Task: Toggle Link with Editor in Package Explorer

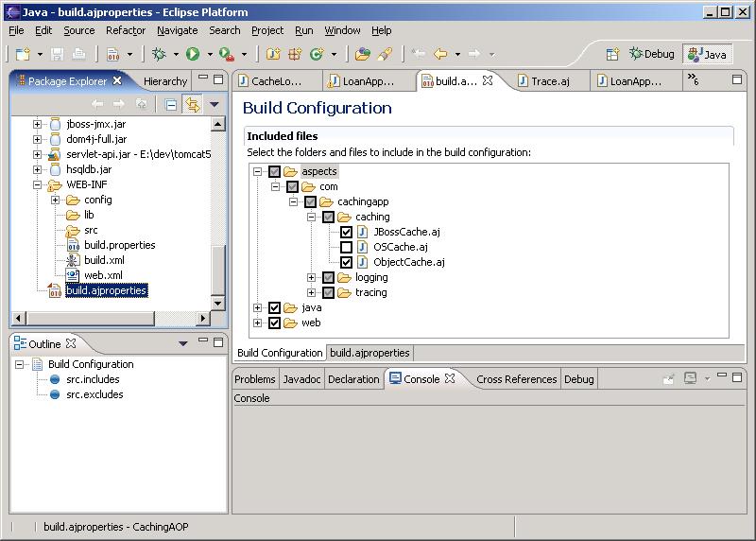Action: tap(193, 105)
